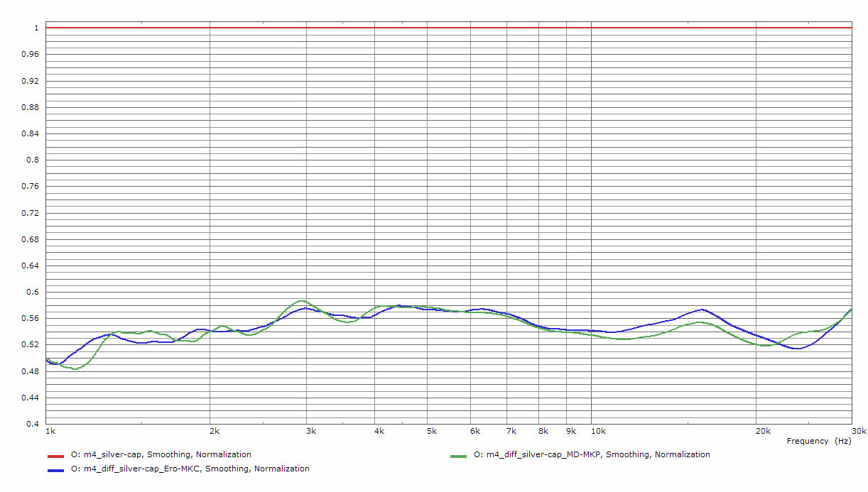868x492 pixels.
Task: Click the red legend swatch for m4_silver-cap
Action: coord(55,455)
